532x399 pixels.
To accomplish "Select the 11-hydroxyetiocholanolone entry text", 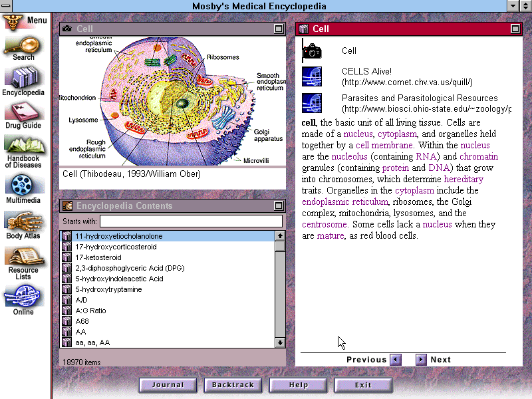I will point(119,236).
